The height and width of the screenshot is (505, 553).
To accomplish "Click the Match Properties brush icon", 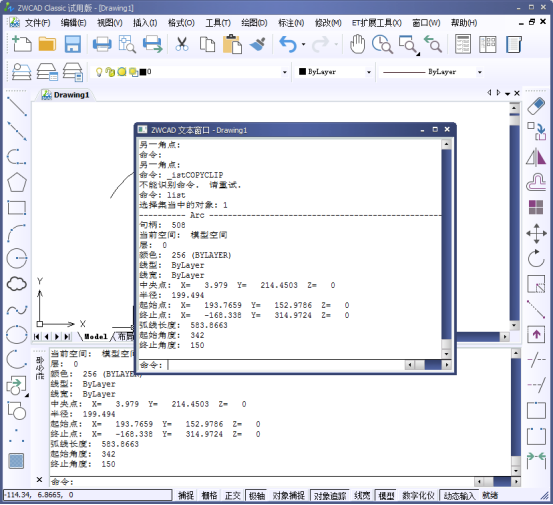I will click(x=258, y=44).
